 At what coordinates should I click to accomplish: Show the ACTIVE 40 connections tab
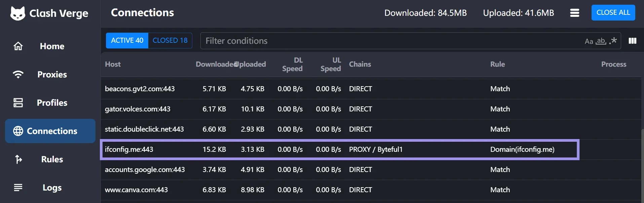point(127,40)
